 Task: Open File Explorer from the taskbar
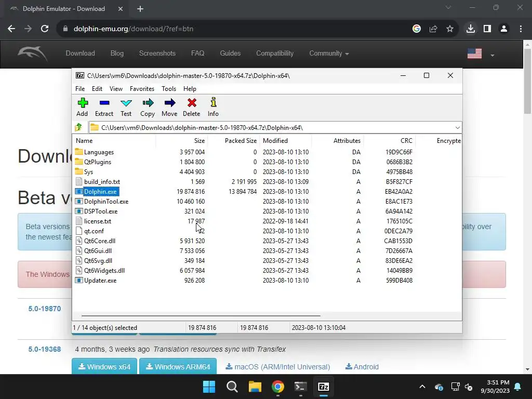coord(255,387)
